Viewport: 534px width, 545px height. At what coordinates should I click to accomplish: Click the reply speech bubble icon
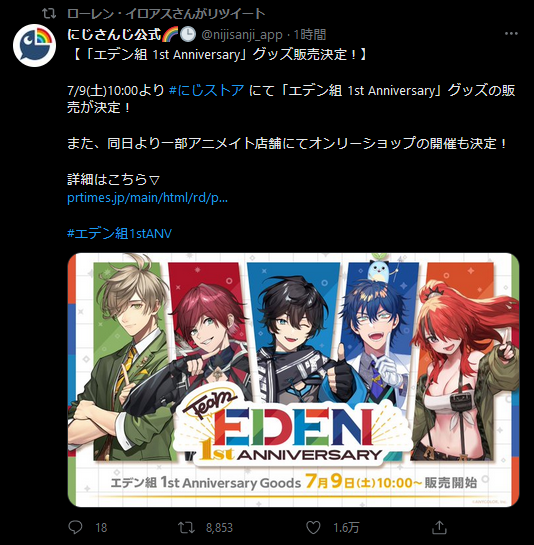pyautogui.click(x=75, y=527)
